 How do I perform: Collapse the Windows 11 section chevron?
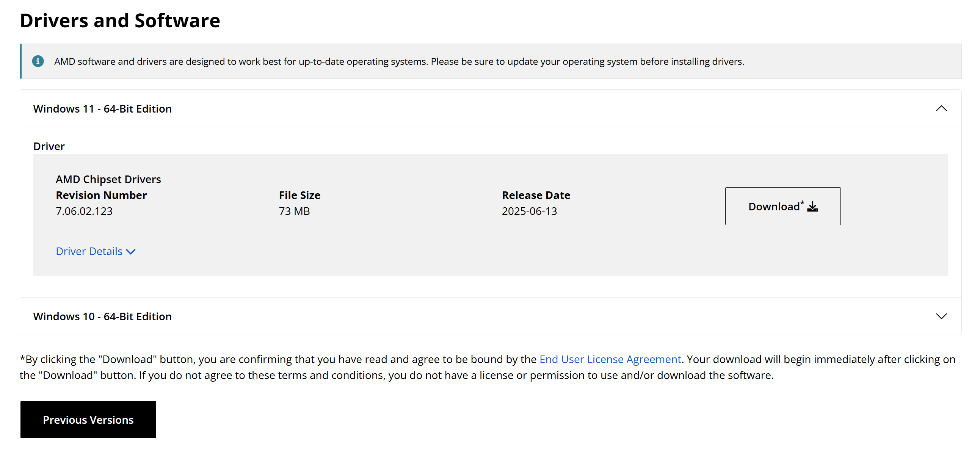[941, 109]
